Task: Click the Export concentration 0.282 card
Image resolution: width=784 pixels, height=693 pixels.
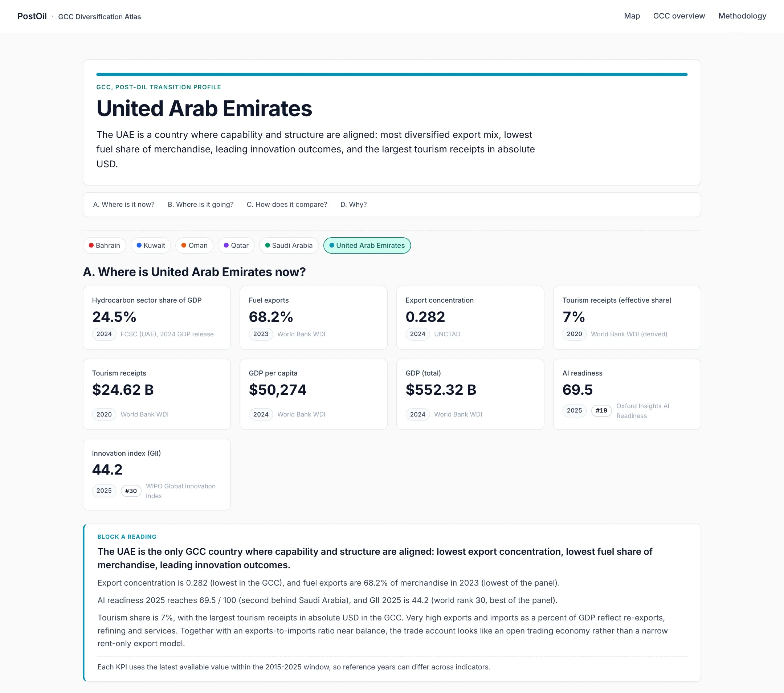Action: (470, 317)
